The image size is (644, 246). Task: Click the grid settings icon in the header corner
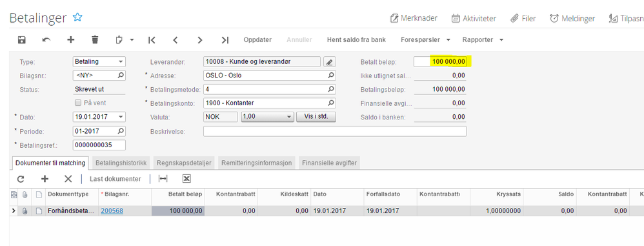(x=14, y=194)
